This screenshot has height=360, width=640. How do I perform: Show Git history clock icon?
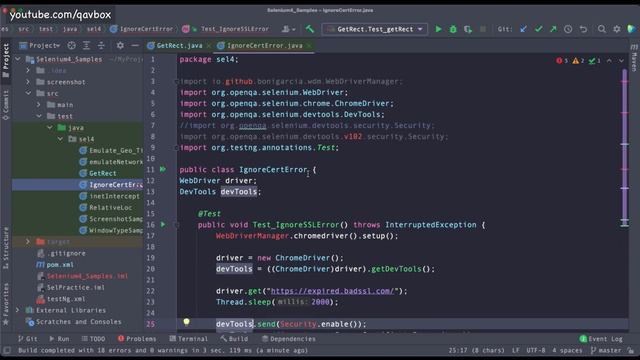[568, 29]
